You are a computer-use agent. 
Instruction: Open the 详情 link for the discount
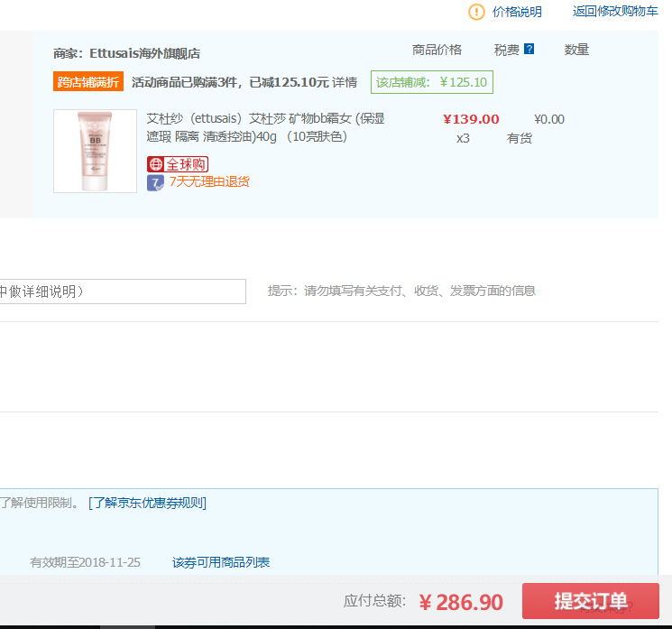click(x=345, y=82)
